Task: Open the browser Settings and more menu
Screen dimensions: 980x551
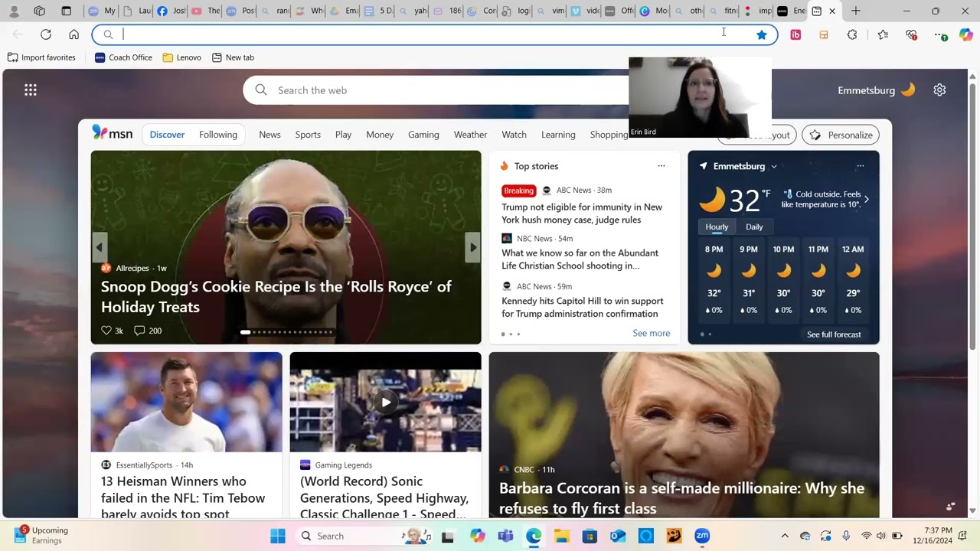Action: pyautogui.click(x=939, y=34)
